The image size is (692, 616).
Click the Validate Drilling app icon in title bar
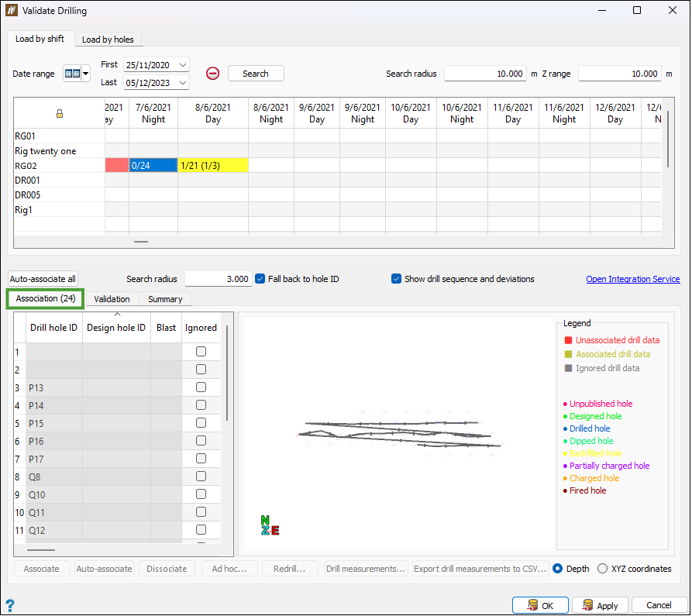(11, 11)
